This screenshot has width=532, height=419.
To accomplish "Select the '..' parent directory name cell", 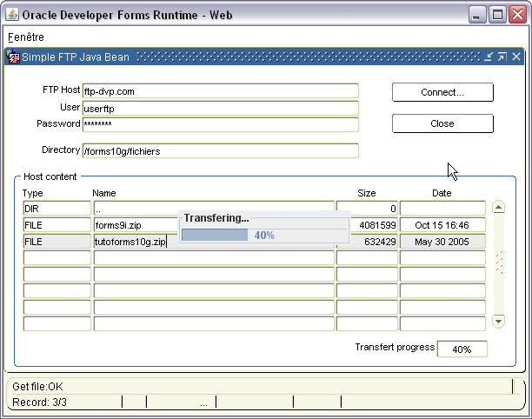I will coord(214,209).
